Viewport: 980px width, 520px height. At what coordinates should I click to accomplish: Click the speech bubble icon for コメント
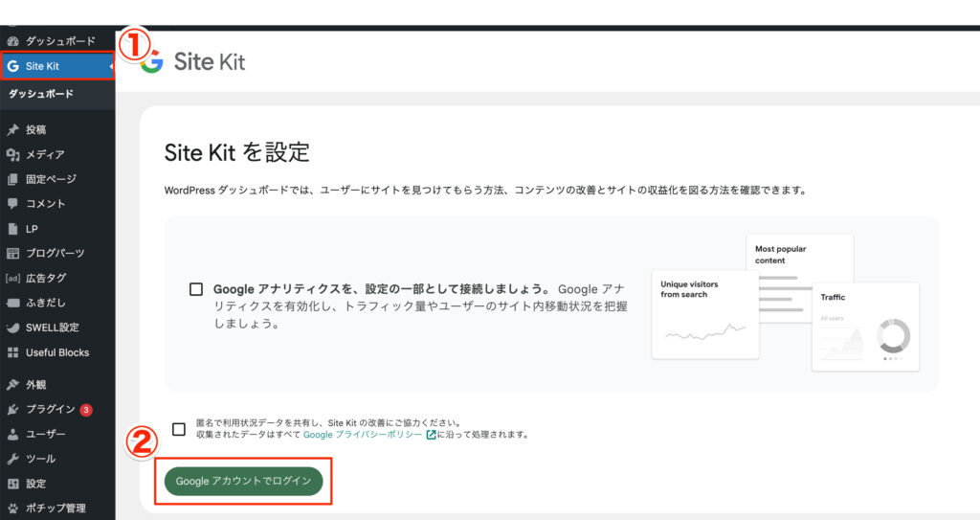(12, 203)
